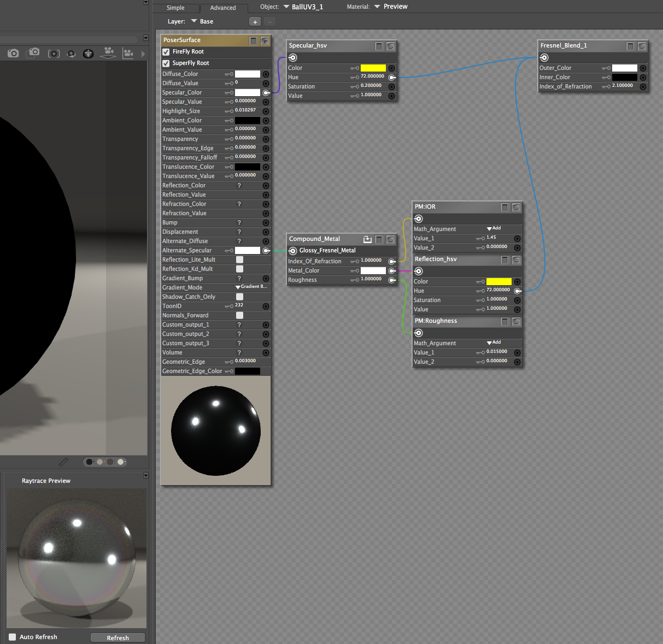Viewport: 663px width, 644px height.
Task: Click the Glossy_Fresnel_Metal output label
Action: pos(327,251)
